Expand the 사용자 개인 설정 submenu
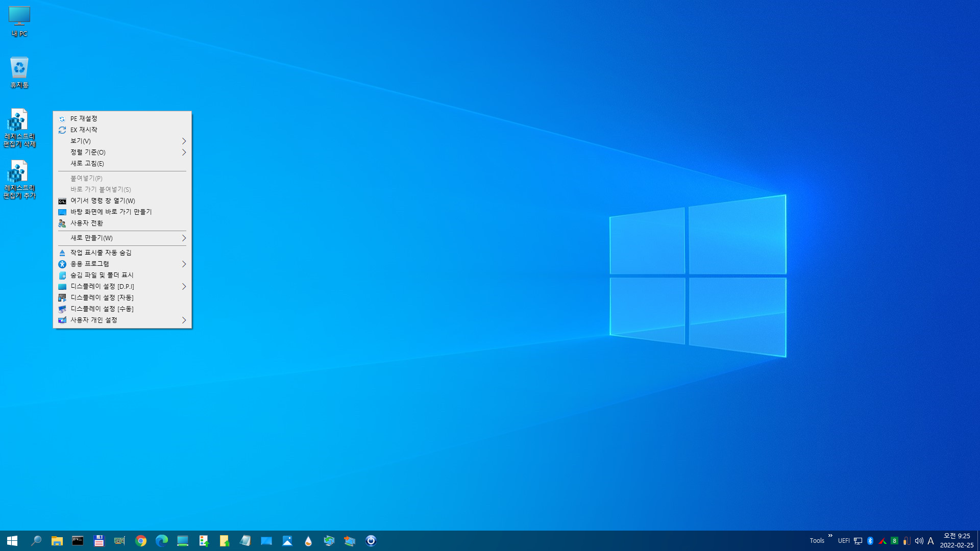The image size is (980, 551). (122, 320)
